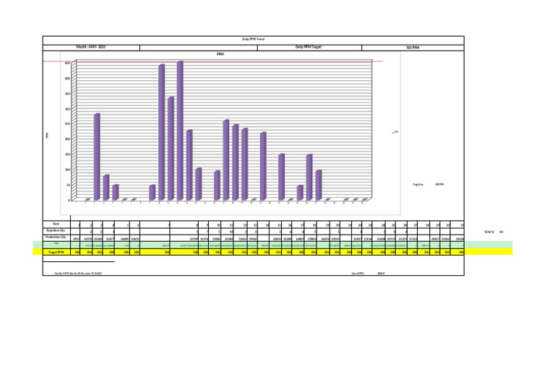Select the rotated "PPM" vertical axis label
This screenshot has width=555, height=392.
coord(47,136)
